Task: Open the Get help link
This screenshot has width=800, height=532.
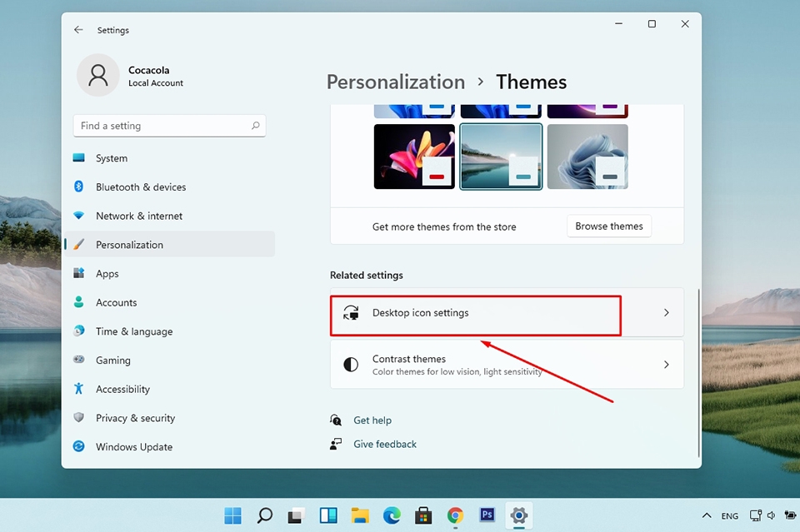Action: coord(372,420)
